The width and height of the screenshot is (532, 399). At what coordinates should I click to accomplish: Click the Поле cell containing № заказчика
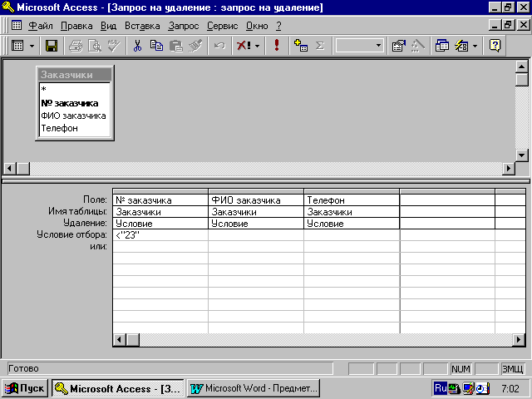point(160,200)
